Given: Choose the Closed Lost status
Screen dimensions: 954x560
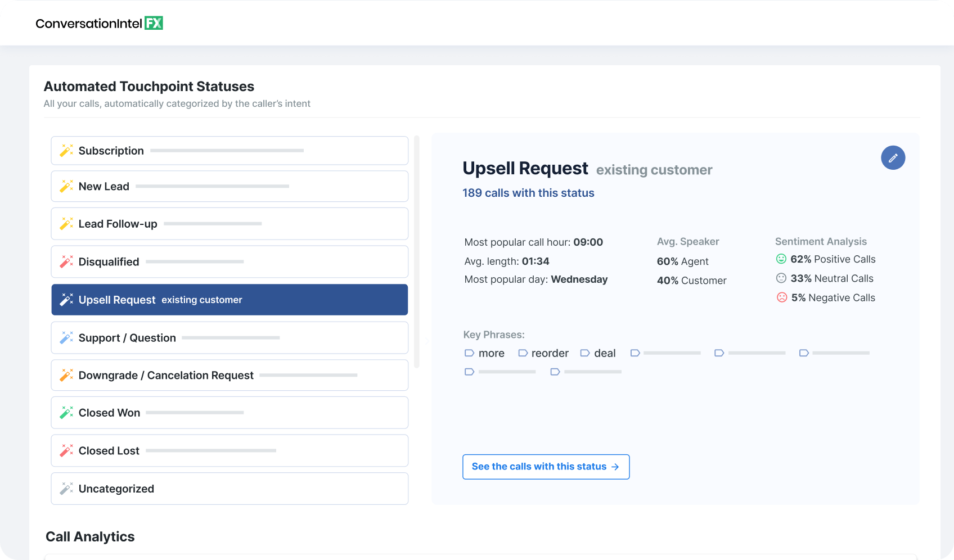Looking at the screenshot, I should (229, 451).
